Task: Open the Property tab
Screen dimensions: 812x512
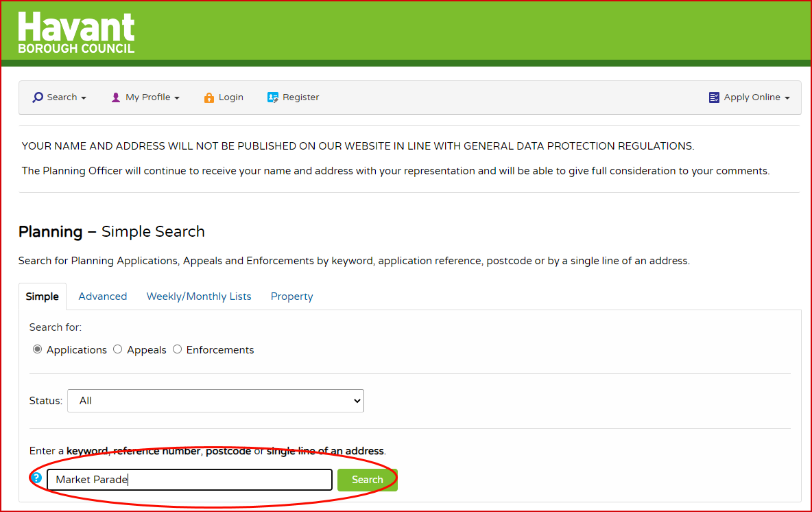Action: click(x=291, y=296)
